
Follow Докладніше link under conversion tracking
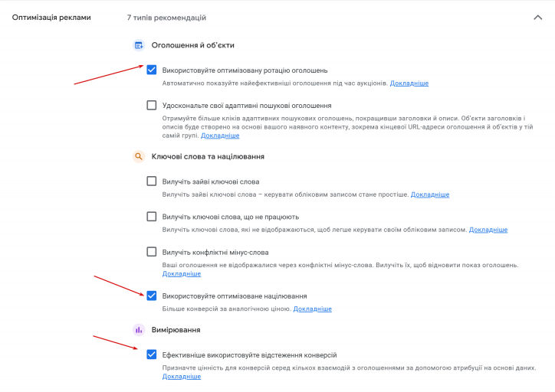point(182,377)
